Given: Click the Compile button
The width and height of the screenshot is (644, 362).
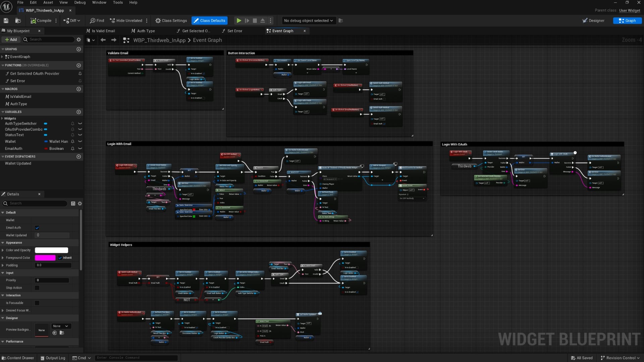Looking at the screenshot, I should (41, 20).
